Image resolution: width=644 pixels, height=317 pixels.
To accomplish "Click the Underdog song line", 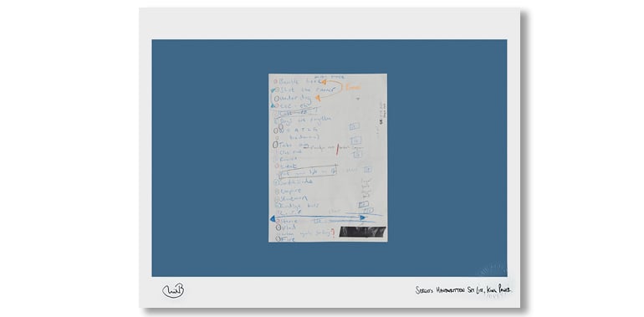I will click(294, 99).
